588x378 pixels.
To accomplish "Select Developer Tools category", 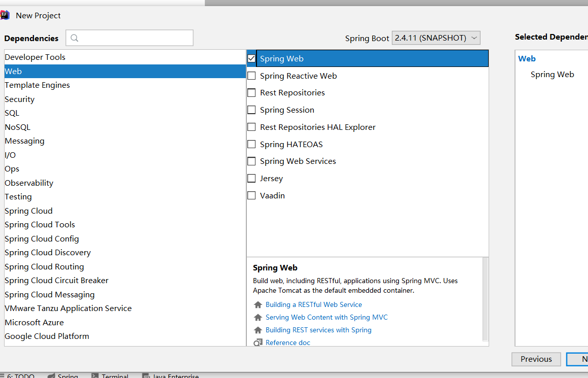I will pos(125,57).
